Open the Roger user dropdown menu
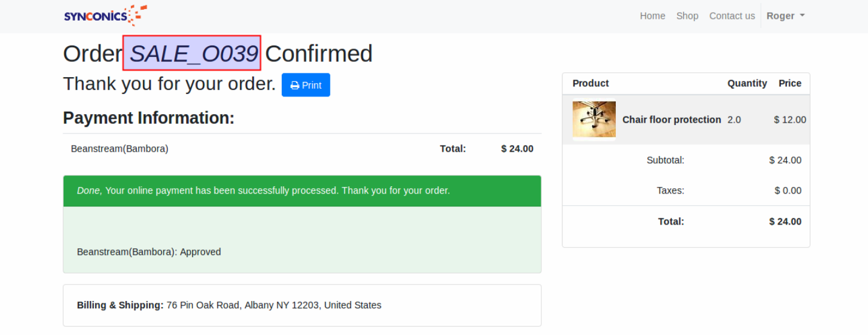868x335 pixels. coord(785,16)
